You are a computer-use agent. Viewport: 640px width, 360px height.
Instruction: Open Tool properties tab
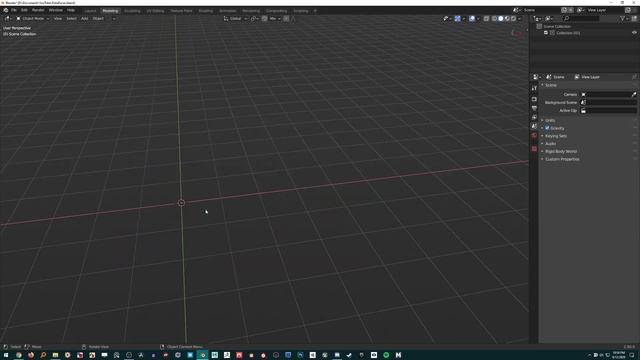[534, 88]
